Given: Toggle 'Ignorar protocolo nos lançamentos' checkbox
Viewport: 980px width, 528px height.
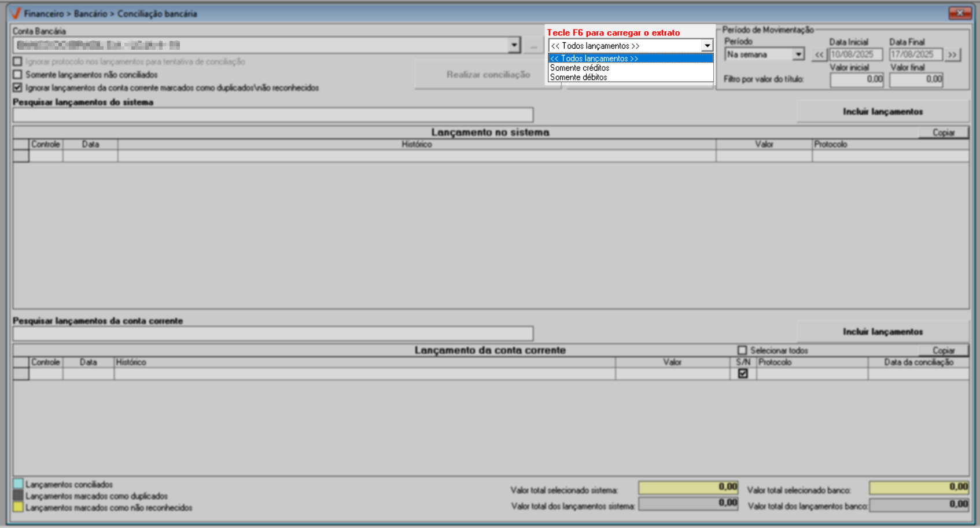Looking at the screenshot, I should pos(17,61).
